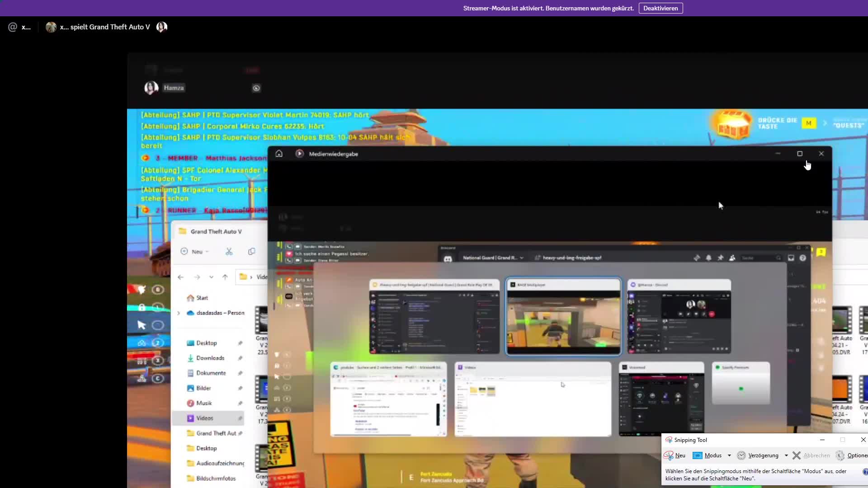Click the Hamza user avatar
This screenshot has width=868, height=488.
click(x=151, y=88)
